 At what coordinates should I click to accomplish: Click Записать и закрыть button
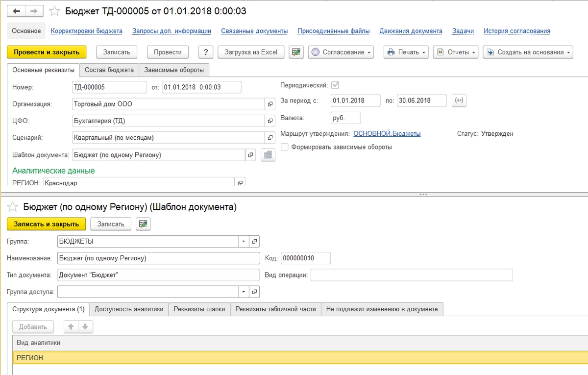[x=47, y=224]
